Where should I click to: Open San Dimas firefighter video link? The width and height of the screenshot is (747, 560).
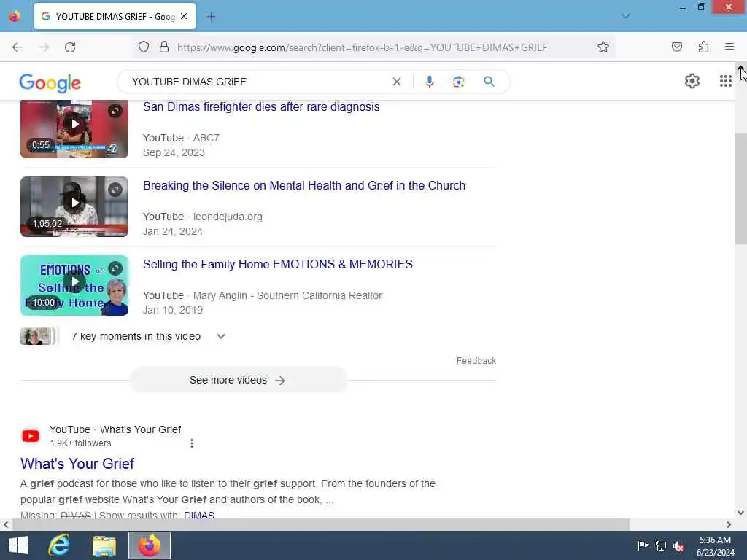(261, 106)
